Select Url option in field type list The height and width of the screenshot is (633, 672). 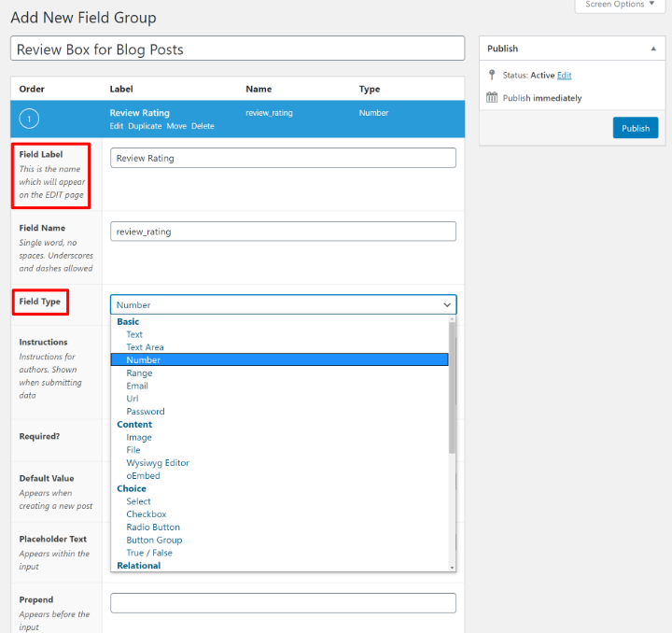[x=280, y=399]
